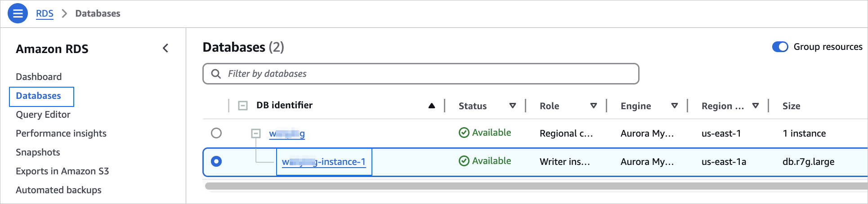Click the search magnifier icon
This screenshot has height=204, width=868.
216,74
